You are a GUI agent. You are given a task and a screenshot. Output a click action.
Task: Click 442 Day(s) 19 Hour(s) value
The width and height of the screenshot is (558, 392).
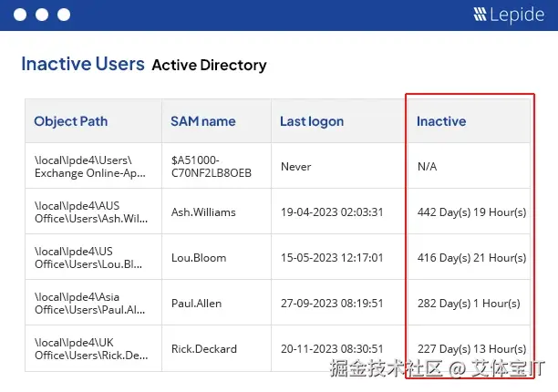click(472, 212)
